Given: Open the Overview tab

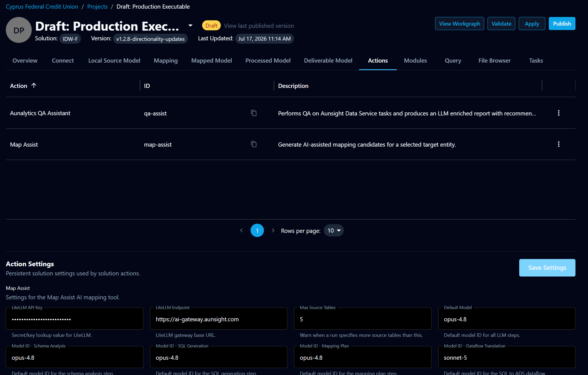Looking at the screenshot, I should 25,60.
